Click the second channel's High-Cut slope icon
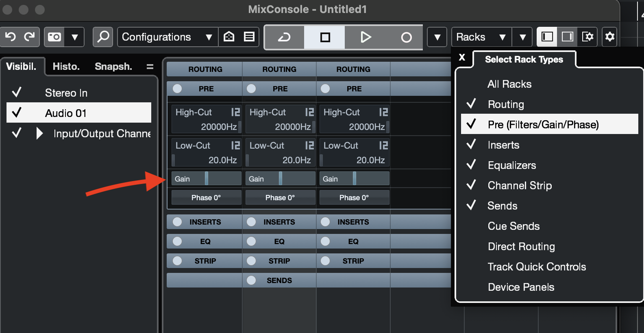The height and width of the screenshot is (333, 644). pos(310,112)
